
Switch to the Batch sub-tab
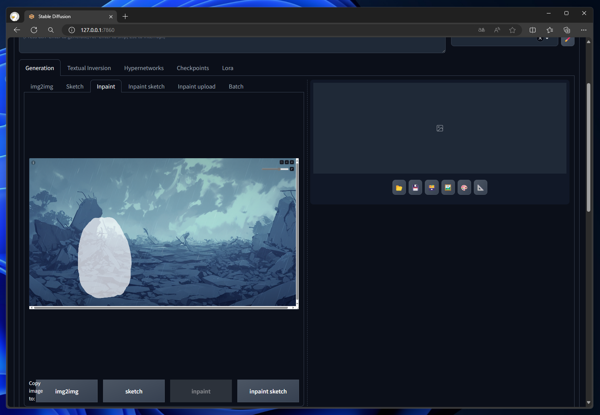(236, 86)
